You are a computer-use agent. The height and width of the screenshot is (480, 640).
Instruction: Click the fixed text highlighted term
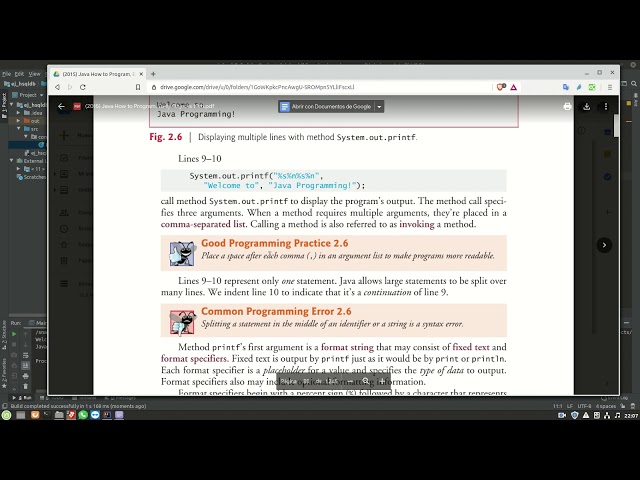471,347
